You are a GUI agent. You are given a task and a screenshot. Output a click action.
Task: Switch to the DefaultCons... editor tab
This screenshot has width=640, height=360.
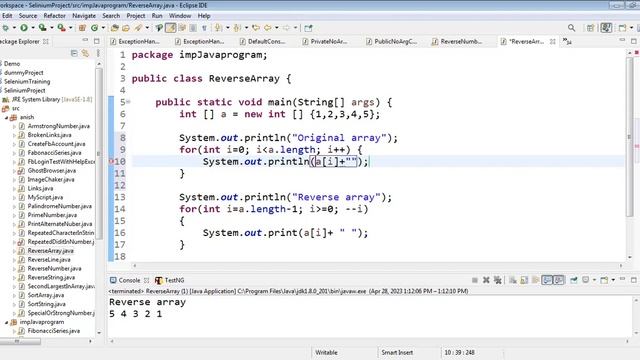click(263, 41)
